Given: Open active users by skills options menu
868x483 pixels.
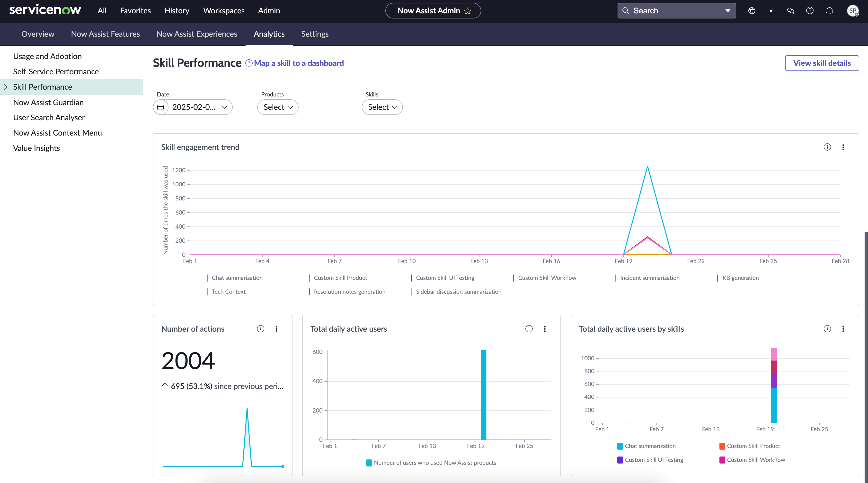Looking at the screenshot, I should coord(843,329).
